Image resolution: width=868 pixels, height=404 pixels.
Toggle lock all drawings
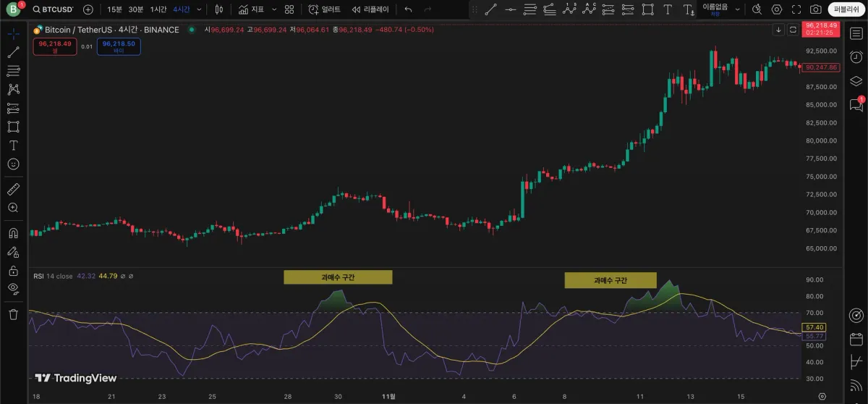[x=13, y=271]
